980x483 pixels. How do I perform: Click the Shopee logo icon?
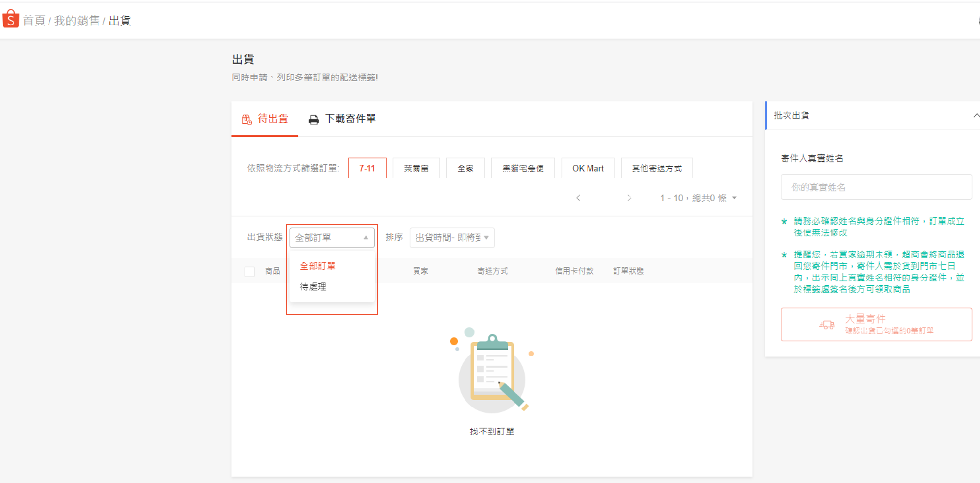point(11,19)
